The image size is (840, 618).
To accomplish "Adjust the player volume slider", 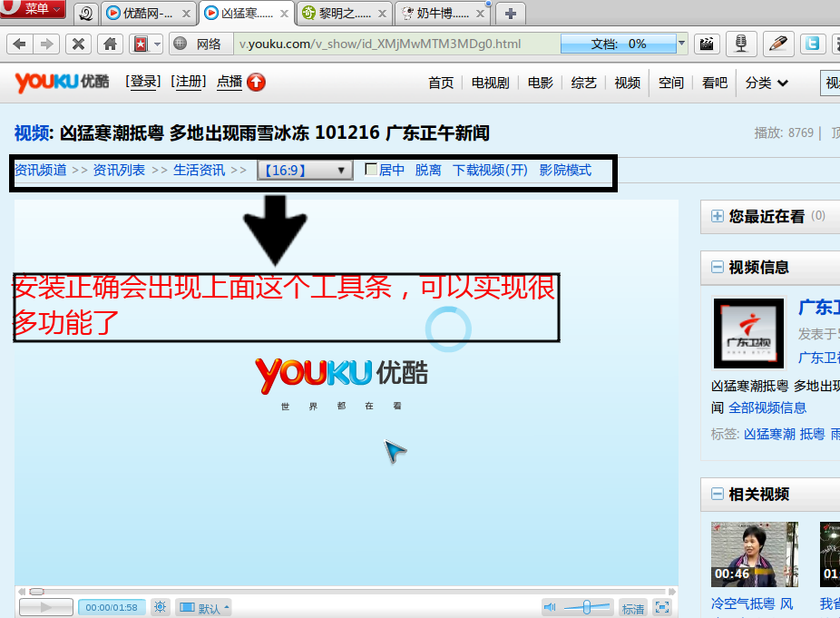I will tap(587, 607).
